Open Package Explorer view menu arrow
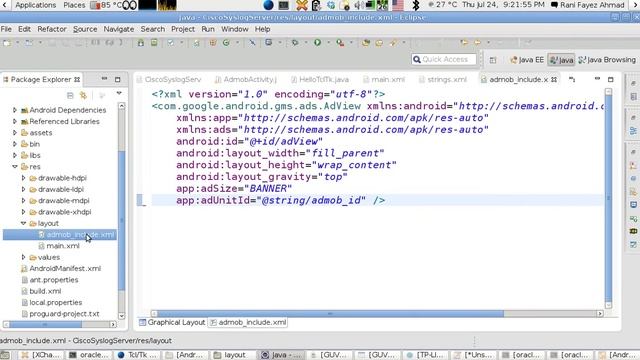 119,94
